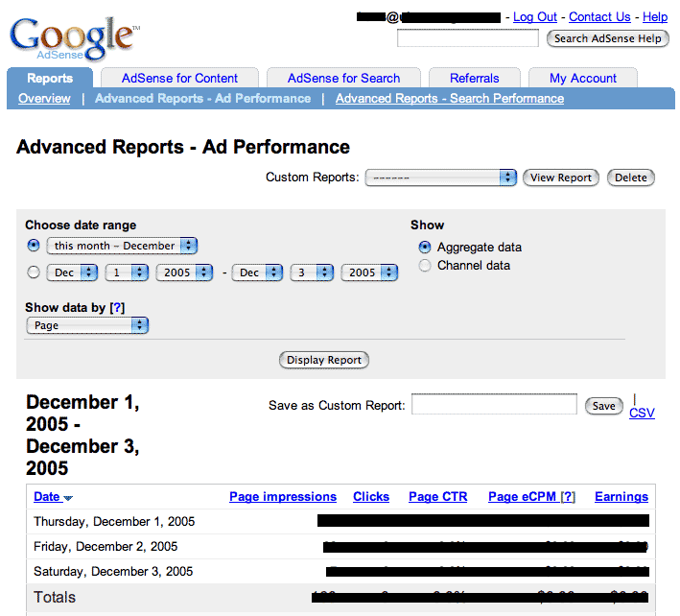680x616 pixels.
Task: Focus the AdSense Help search field
Action: pos(467,38)
